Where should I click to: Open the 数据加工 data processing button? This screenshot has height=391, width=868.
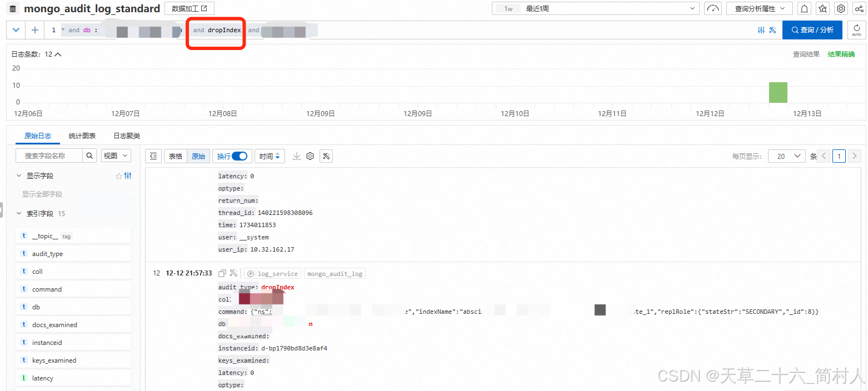pos(189,8)
